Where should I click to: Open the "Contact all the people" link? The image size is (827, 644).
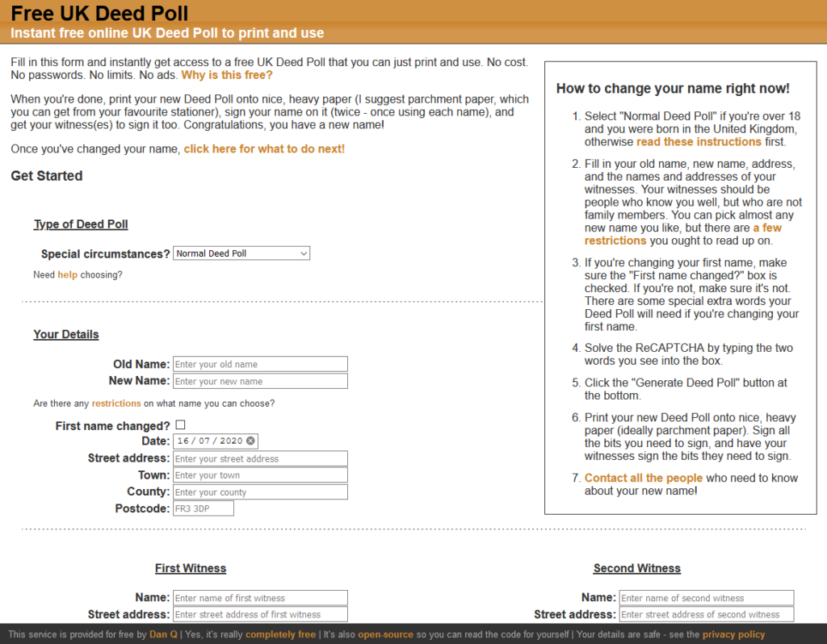[643, 477]
